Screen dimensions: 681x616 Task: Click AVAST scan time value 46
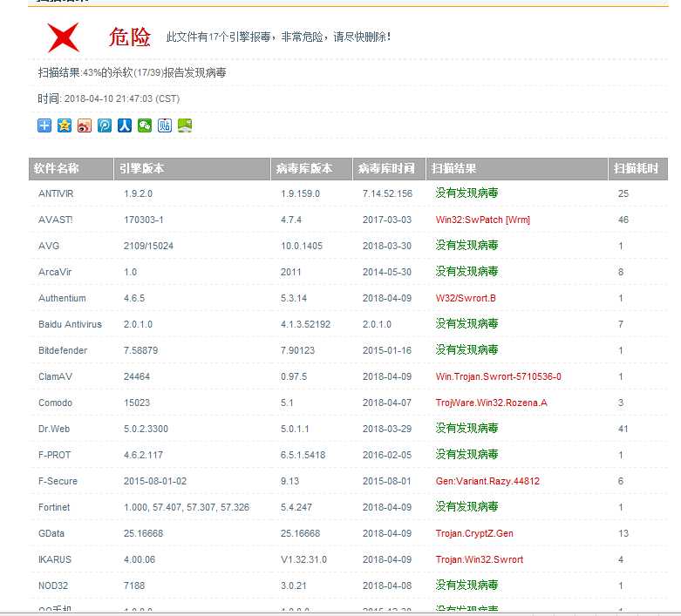[623, 220]
